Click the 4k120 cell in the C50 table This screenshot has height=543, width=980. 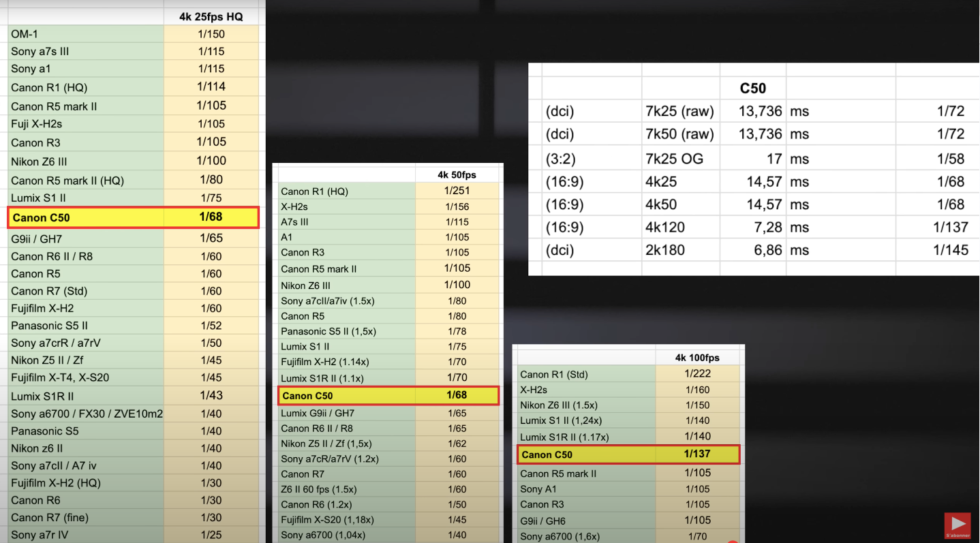[x=665, y=227]
